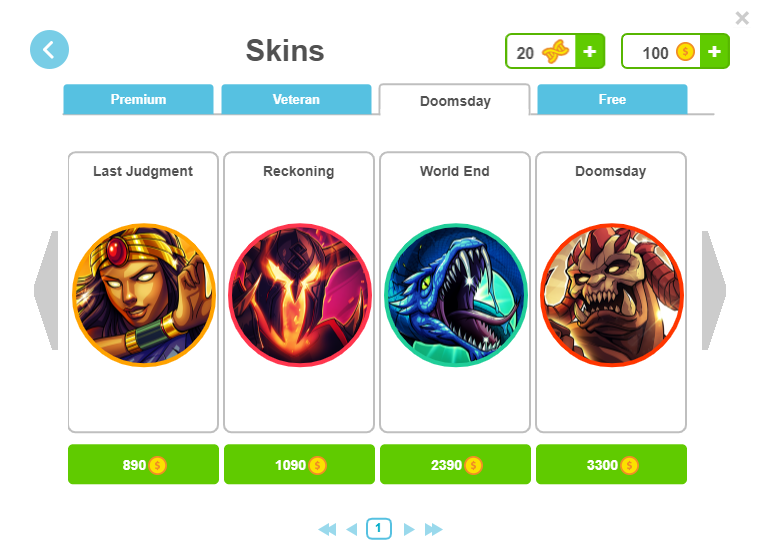
Task: Add more coins with the plus button
Action: (714, 51)
